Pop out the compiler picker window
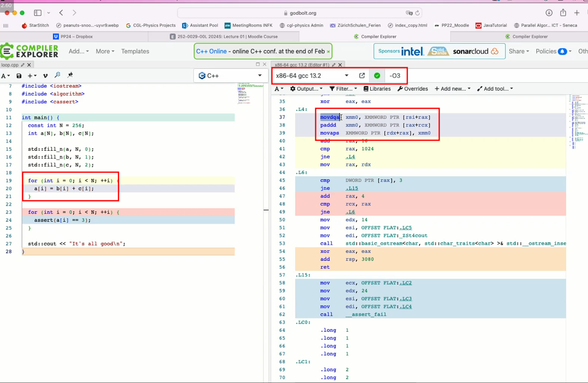The height and width of the screenshot is (383, 588). [362, 76]
